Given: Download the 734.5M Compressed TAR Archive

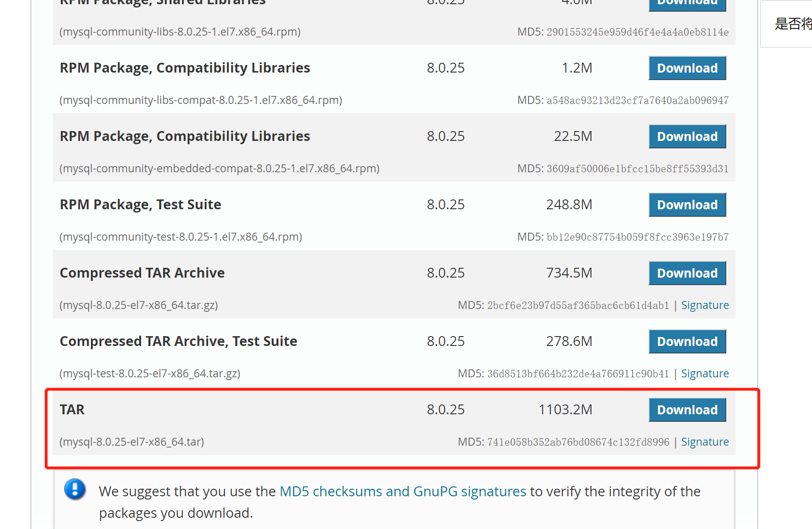Looking at the screenshot, I should (687, 273).
